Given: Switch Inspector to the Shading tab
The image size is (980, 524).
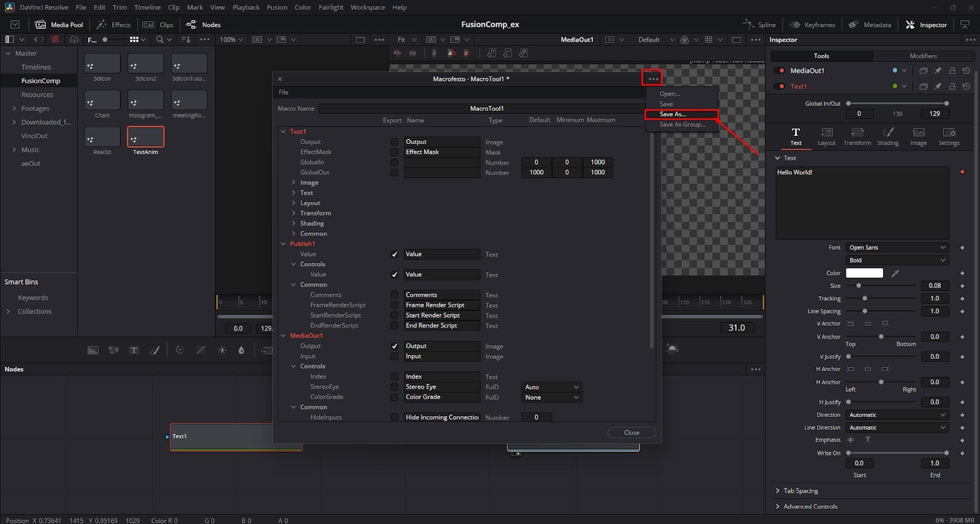Looking at the screenshot, I should click(888, 137).
